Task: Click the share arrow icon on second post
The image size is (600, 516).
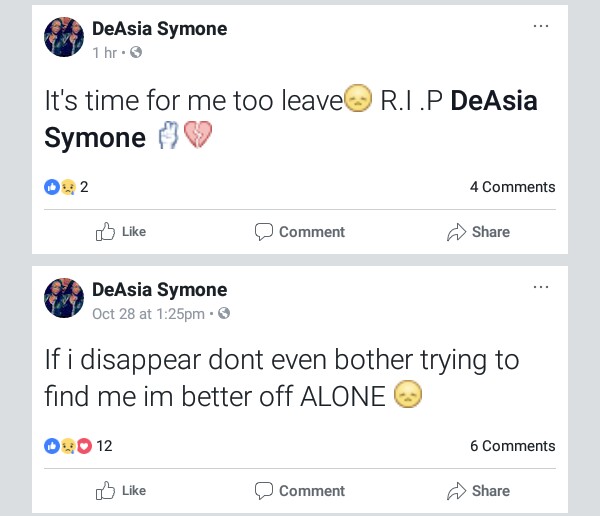Action: click(457, 491)
